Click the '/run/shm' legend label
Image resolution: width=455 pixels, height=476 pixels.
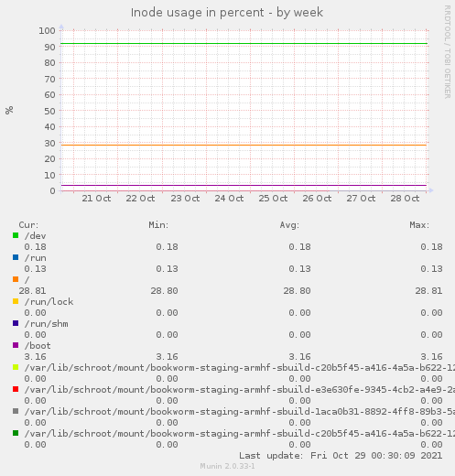pyautogui.click(x=46, y=324)
